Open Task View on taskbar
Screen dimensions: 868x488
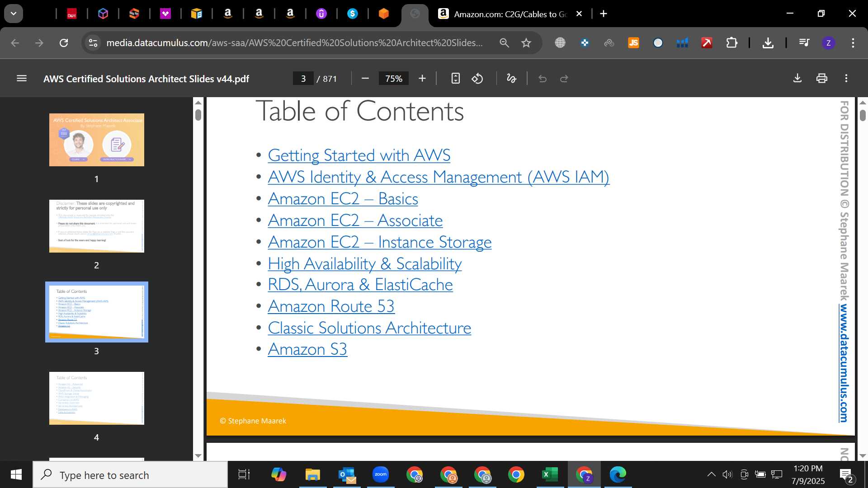click(244, 475)
